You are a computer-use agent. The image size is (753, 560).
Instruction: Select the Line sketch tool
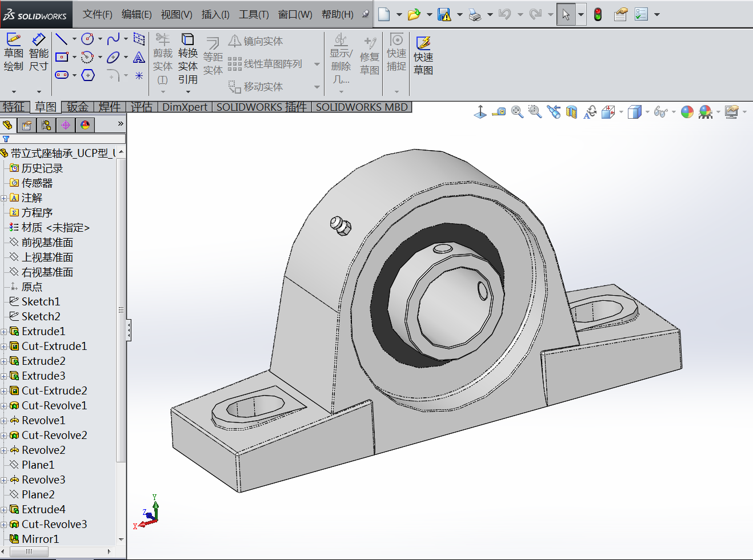62,39
